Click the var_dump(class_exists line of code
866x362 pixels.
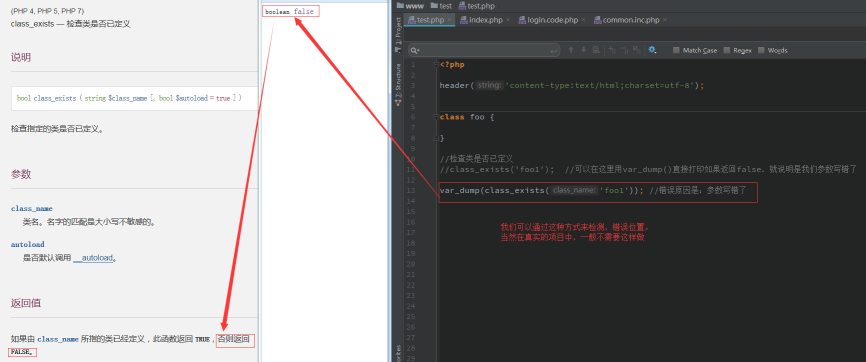tap(593, 191)
